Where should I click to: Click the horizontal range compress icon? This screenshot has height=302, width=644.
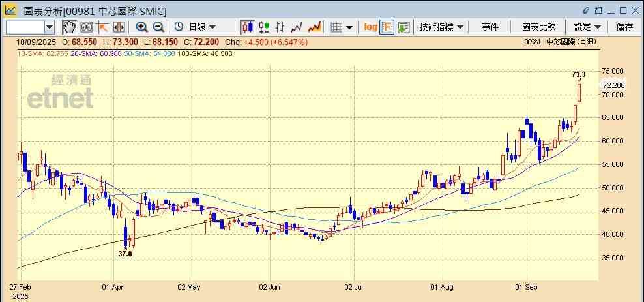pyautogui.click(x=119, y=27)
